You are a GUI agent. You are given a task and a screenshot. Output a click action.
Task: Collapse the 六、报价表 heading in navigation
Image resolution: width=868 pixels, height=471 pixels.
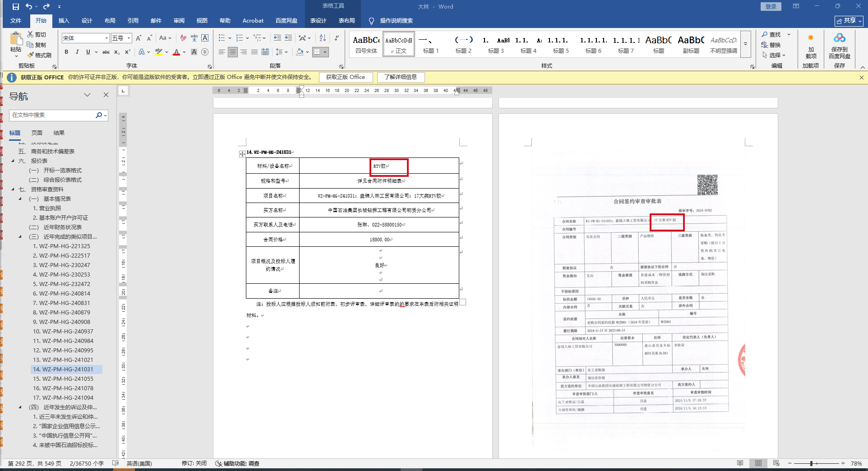coord(13,161)
